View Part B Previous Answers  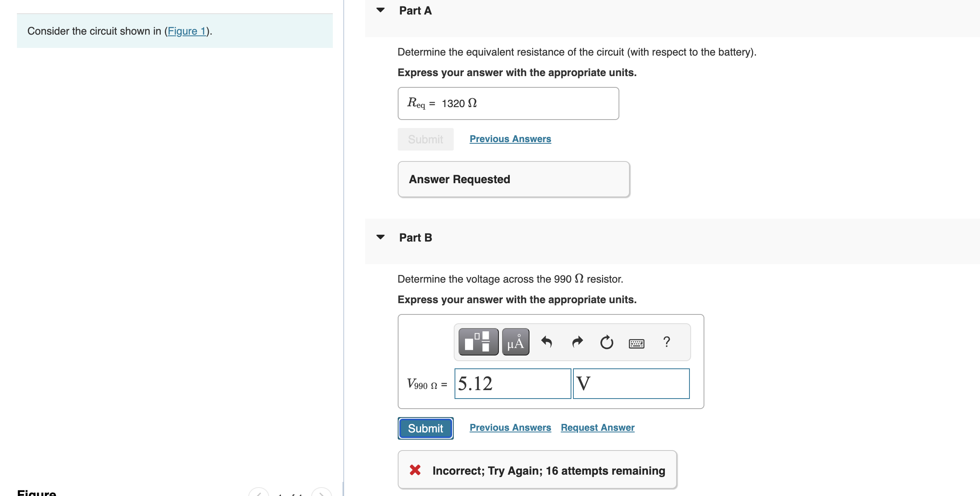510,428
